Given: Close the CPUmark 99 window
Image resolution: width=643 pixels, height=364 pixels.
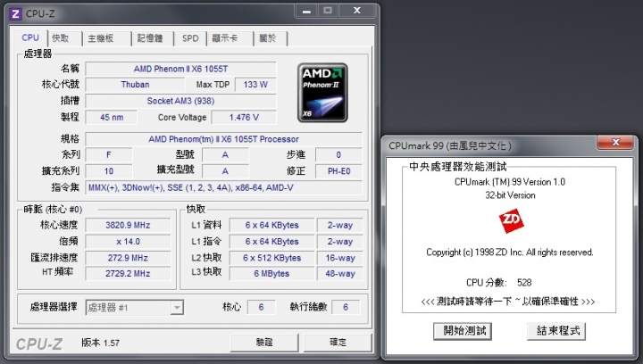Looking at the screenshot, I should click(x=615, y=142).
